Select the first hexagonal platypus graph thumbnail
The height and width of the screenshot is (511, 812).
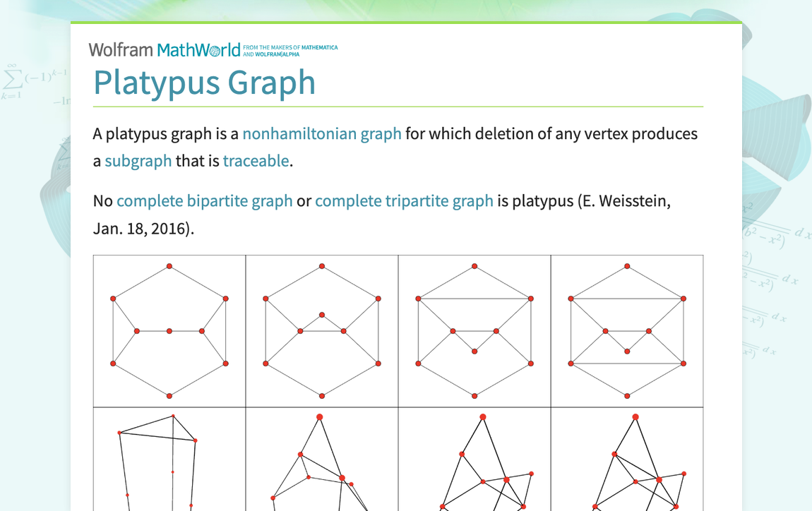coord(169,330)
